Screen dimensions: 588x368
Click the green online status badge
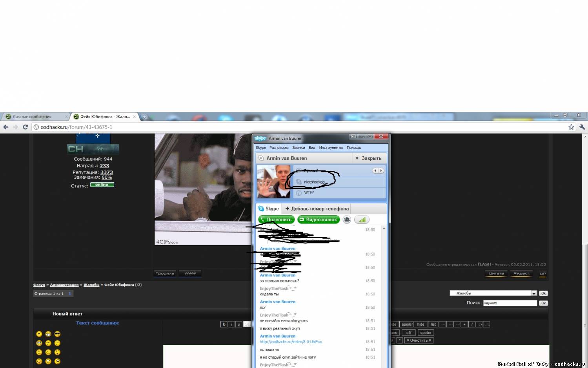102,185
